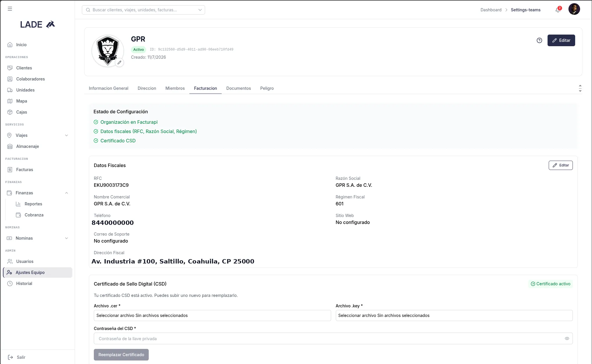592x364 pixels.
Task: Open Mapa in sidebar
Action: pyautogui.click(x=37, y=101)
